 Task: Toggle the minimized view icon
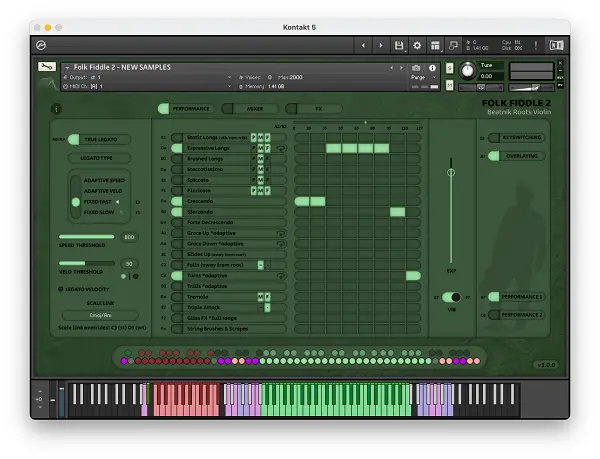[x=453, y=46]
